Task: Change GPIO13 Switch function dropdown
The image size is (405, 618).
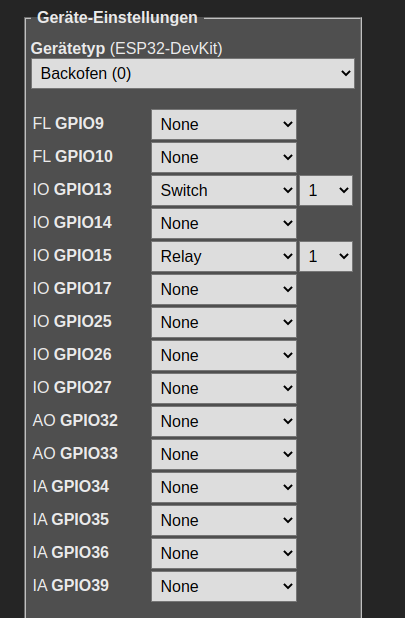Action: [x=224, y=190]
